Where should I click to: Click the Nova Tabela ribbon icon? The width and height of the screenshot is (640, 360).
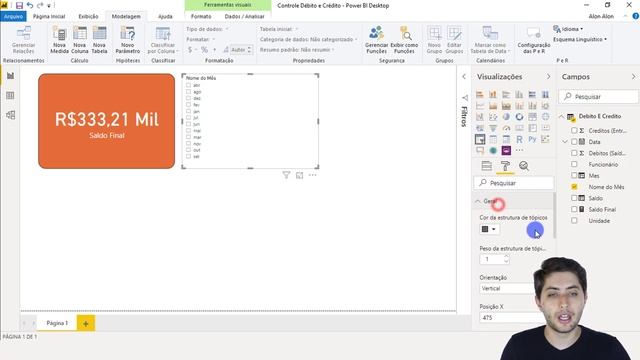click(x=99, y=40)
